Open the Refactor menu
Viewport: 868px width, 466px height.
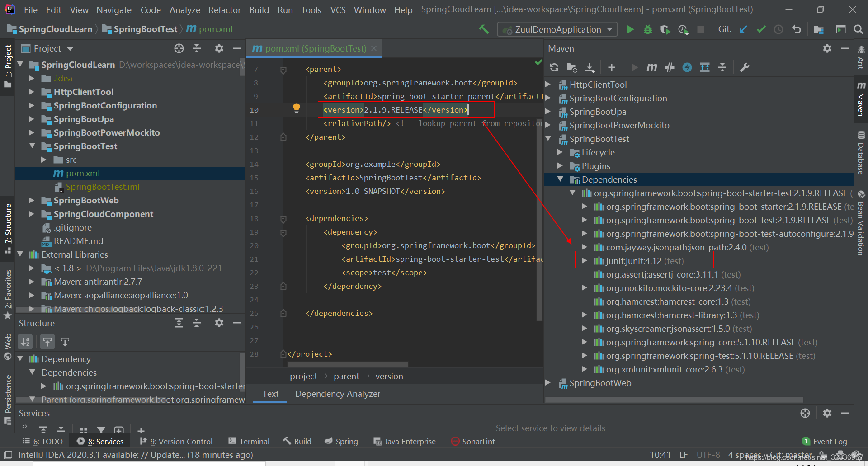point(224,9)
